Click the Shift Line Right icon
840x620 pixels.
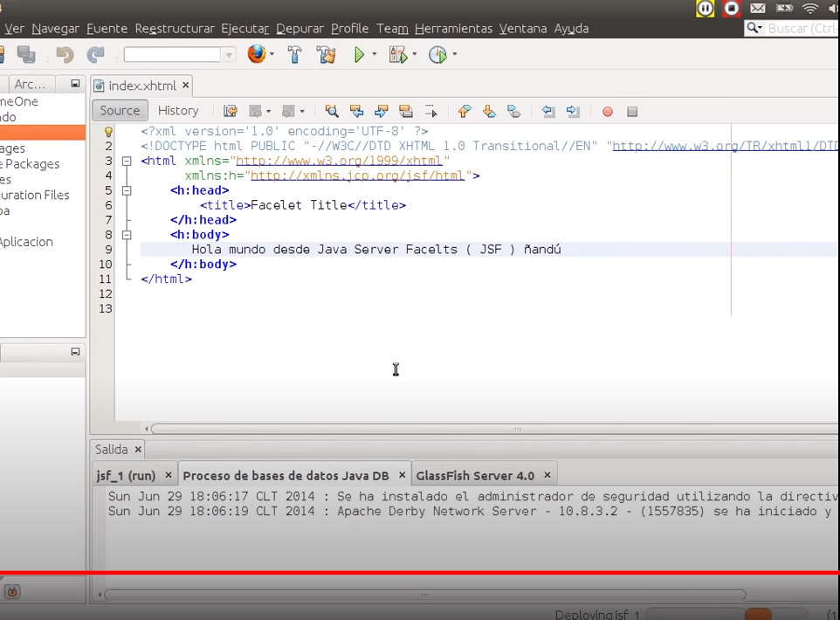[573, 111]
